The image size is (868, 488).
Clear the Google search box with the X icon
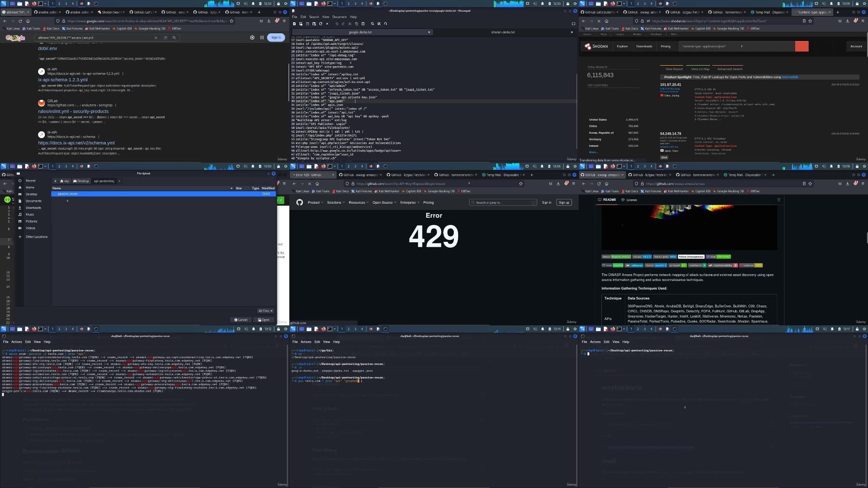(x=156, y=37)
